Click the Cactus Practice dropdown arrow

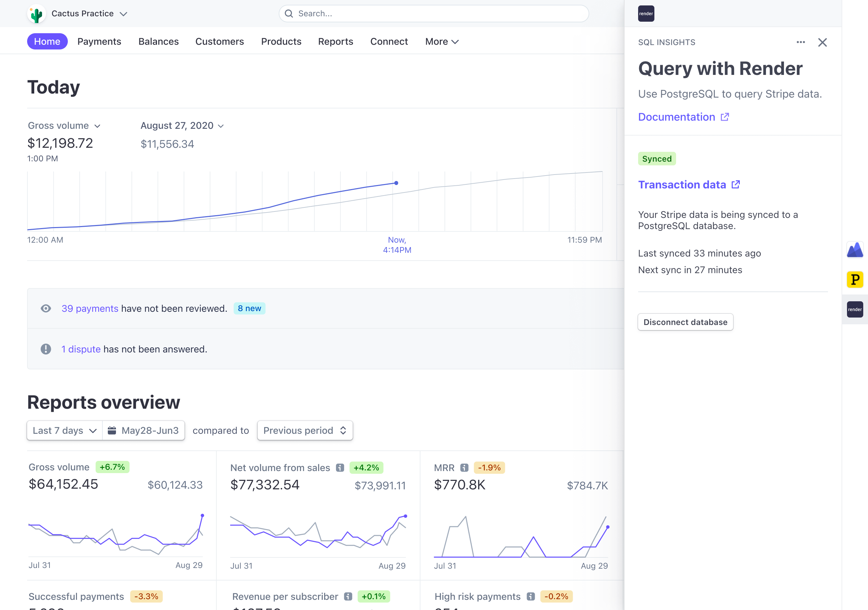click(125, 13)
